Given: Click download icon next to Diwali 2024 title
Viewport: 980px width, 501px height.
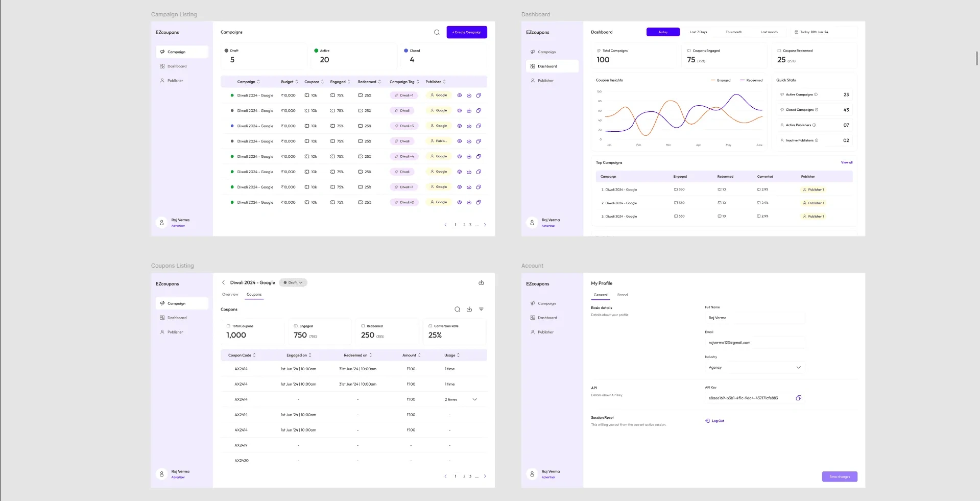Looking at the screenshot, I should pyautogui.click(x=481, y=282).
